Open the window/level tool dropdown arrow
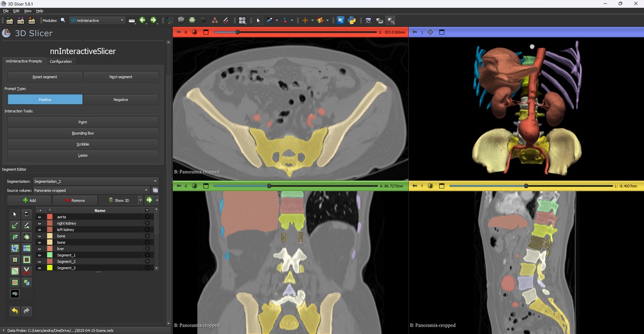The height and width of the screenshot is (334, 644). pos(277,21)
